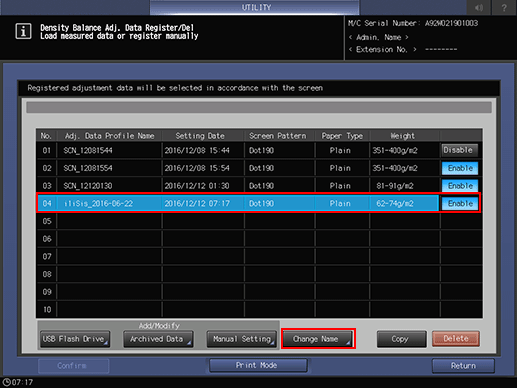Click weight 81-91g/m2 cell
Screen dimensions: 517x388
395,186
